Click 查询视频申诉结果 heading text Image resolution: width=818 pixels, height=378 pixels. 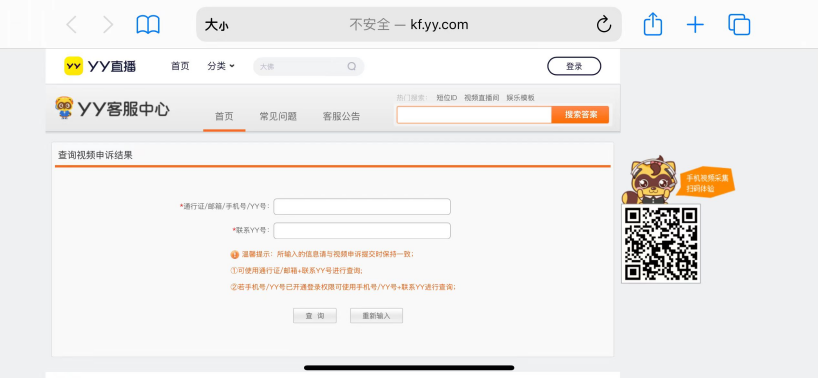coord(95,155)
